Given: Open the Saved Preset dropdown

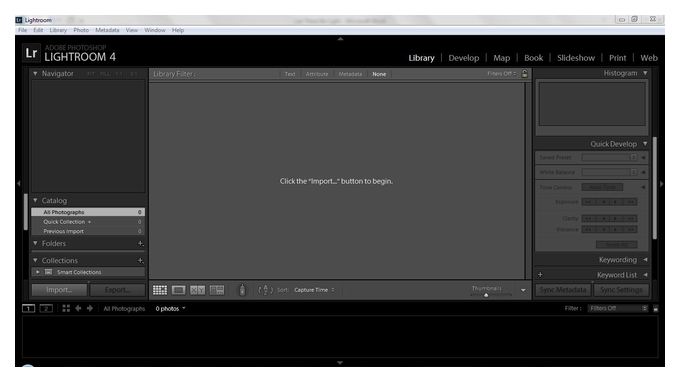Looking at the screenshot, I should click(609, 157).
